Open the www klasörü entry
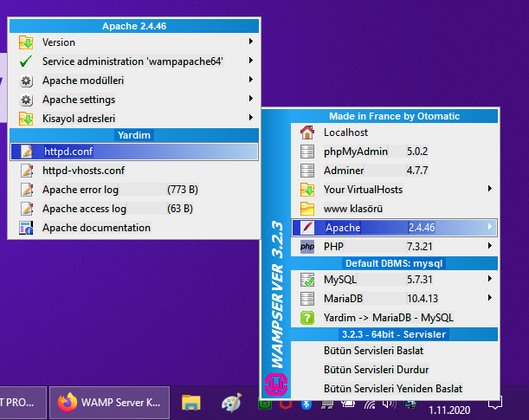 pos(394,209)
